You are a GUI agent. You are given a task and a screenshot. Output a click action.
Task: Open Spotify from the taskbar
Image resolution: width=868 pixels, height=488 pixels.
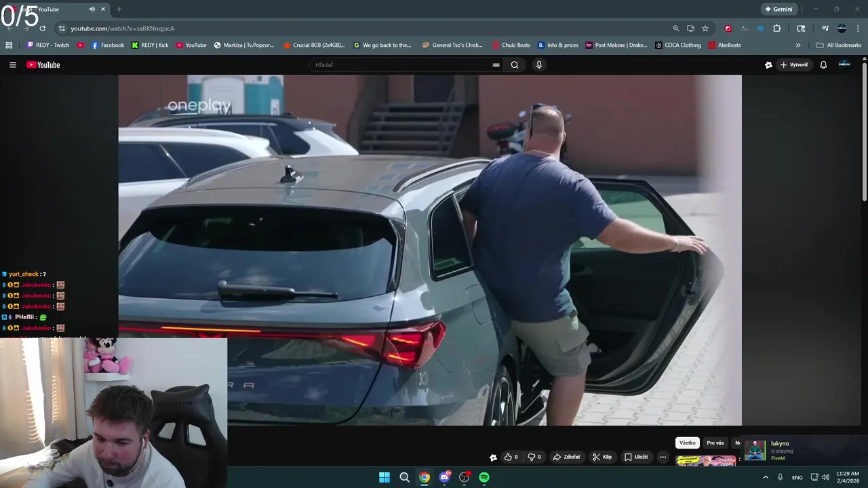click(484, 477)
